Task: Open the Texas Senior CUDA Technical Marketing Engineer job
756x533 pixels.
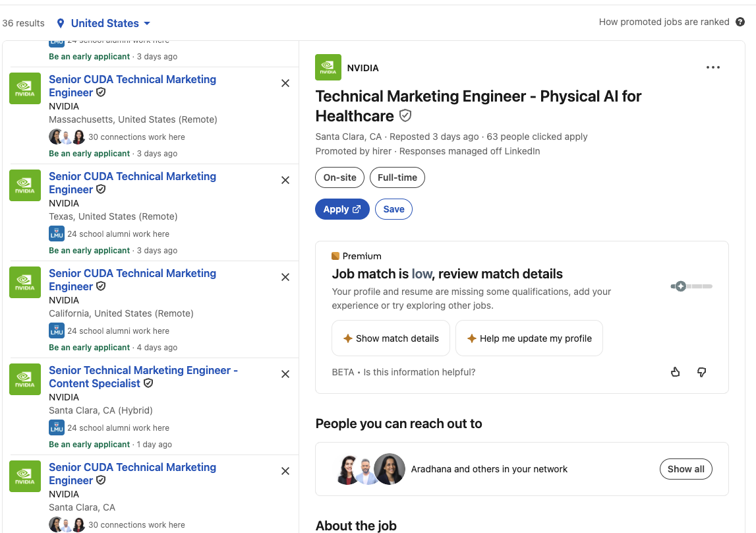Action: (132, 183)
